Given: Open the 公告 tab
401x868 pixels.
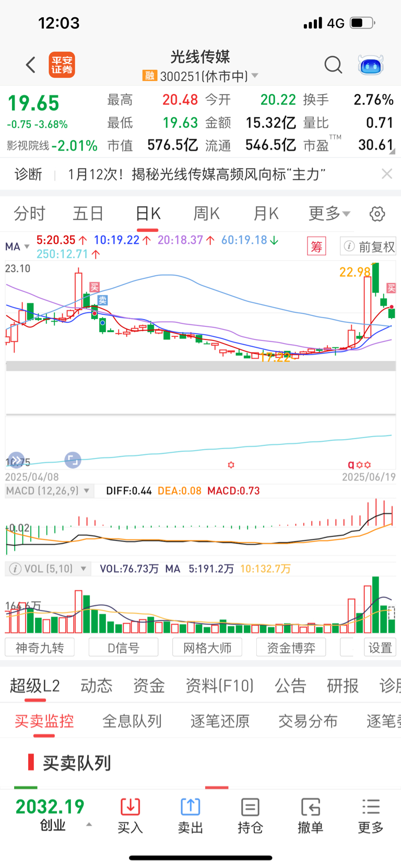Looking at the screenshot, I should point(290,686).
